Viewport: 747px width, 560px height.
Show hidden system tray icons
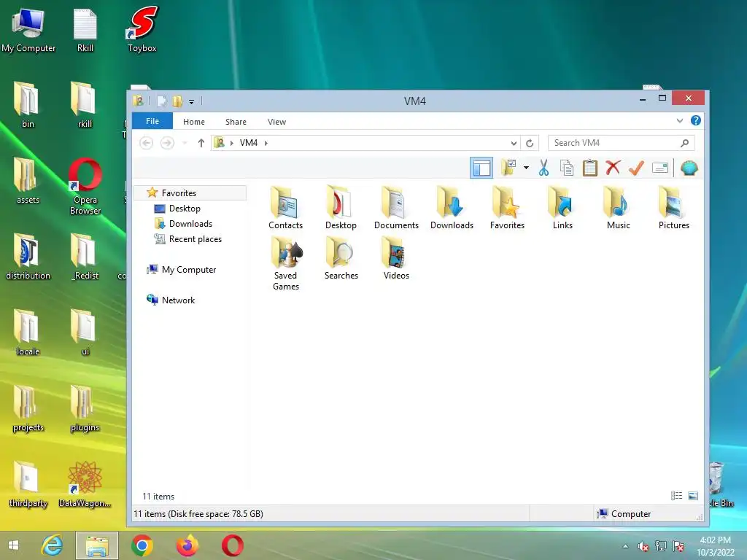[625, 546]
